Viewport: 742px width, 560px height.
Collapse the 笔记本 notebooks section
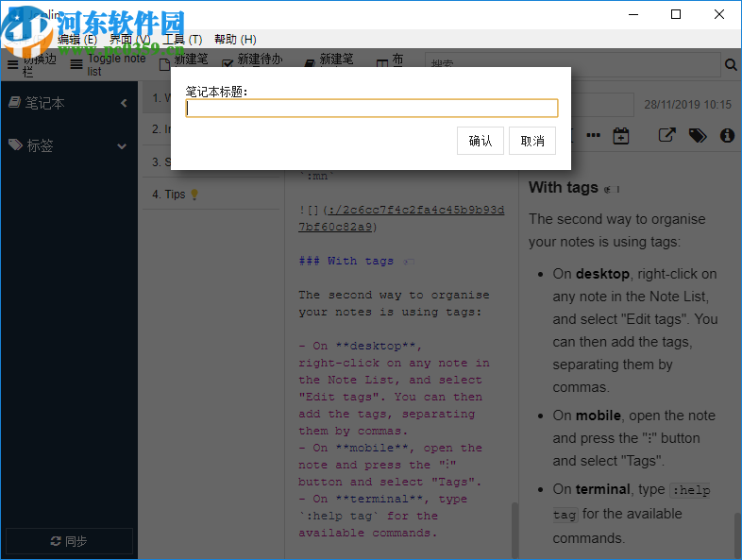point(124,103)
